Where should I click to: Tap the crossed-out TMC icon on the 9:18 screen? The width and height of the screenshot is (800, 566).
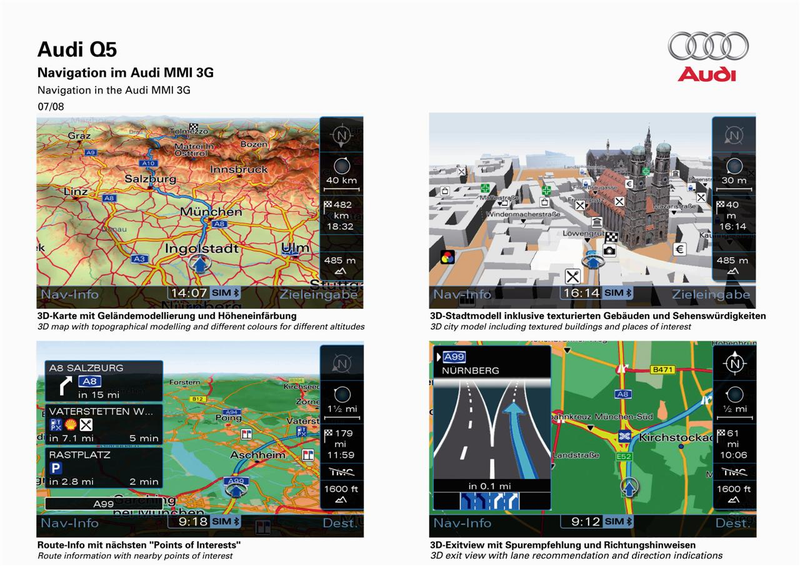point(341,472)
